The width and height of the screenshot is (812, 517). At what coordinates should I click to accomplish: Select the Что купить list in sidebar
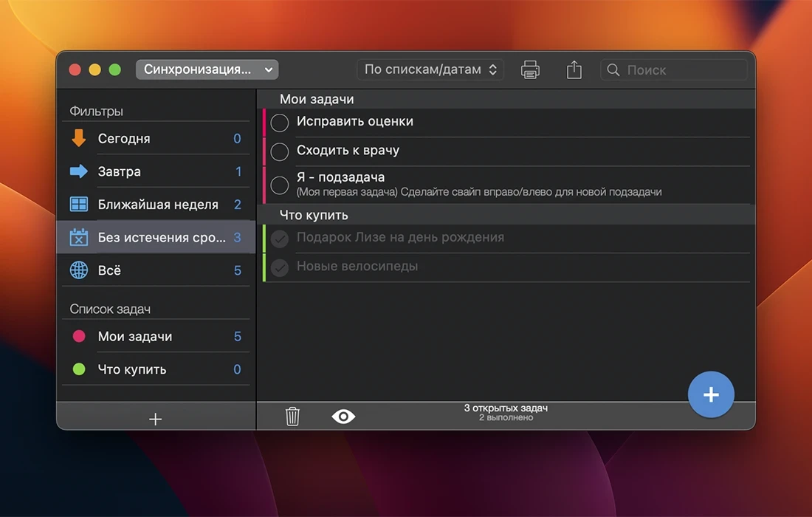click(x=131, y=369)
